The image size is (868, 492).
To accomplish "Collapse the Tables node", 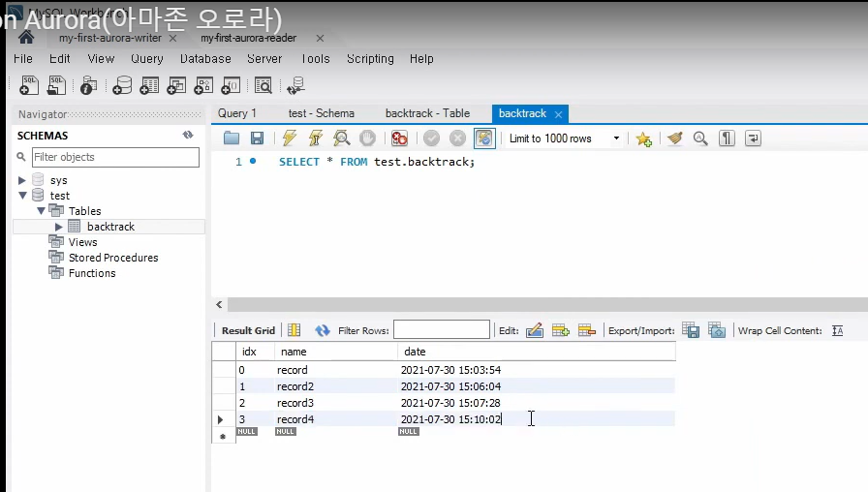I will coord(41,211).
